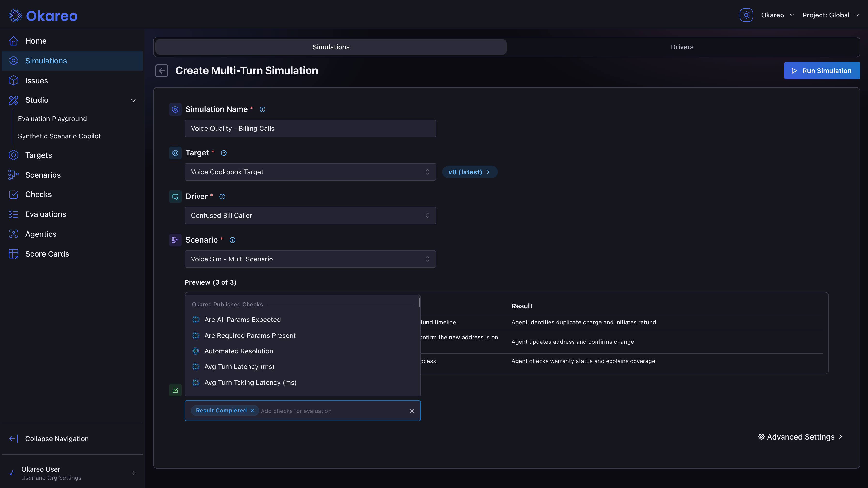Click the green Checks section icon
868x488 pixels.
tap(175, 390)
